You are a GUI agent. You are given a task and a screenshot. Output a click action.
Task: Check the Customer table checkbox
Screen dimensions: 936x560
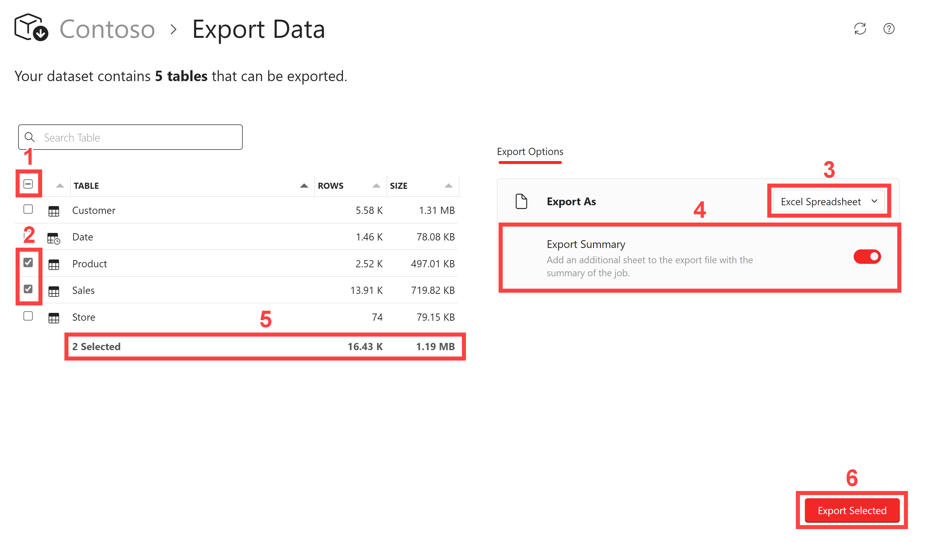coord(28,210)
